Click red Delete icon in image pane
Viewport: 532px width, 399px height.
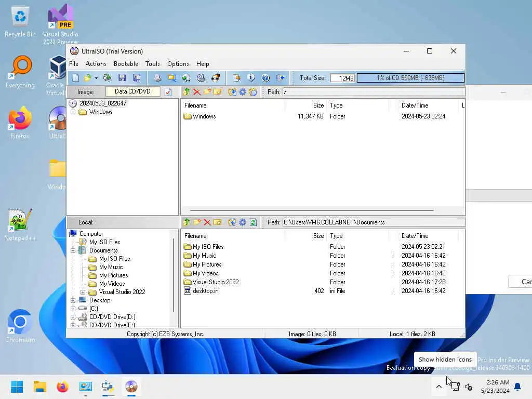[x=197, y=92]
